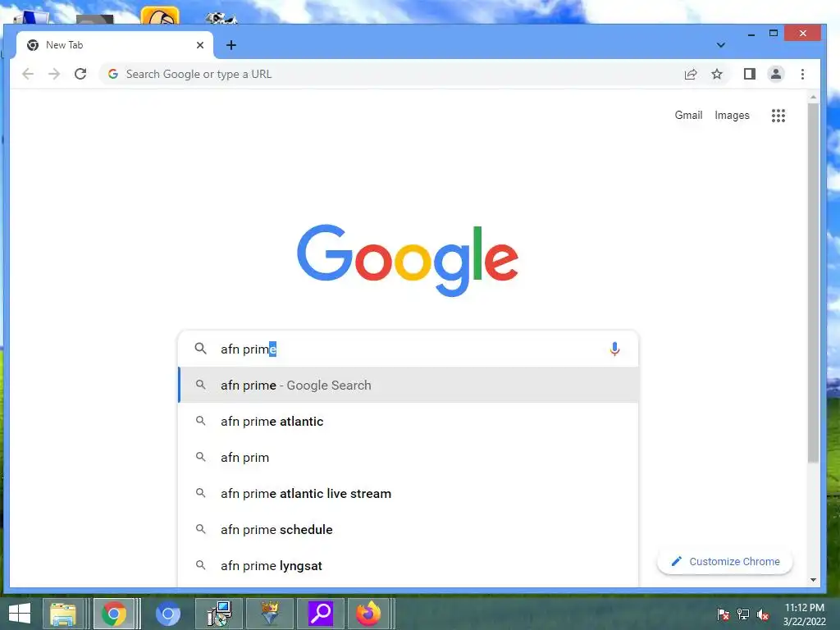Minimize the Chrome window
The width and height of the screenshot is (840, 630).
[x=751, y=34]
